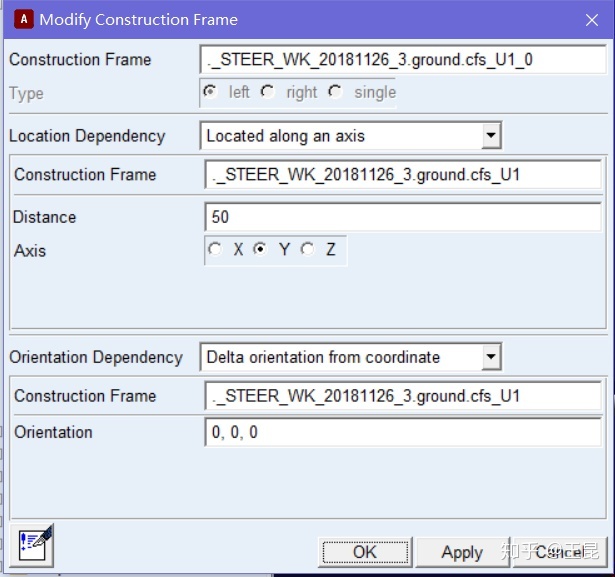Click the orientation Construction Frame reference field
Image resolution: width=615 pixels, height=577 pixels.
402,396
